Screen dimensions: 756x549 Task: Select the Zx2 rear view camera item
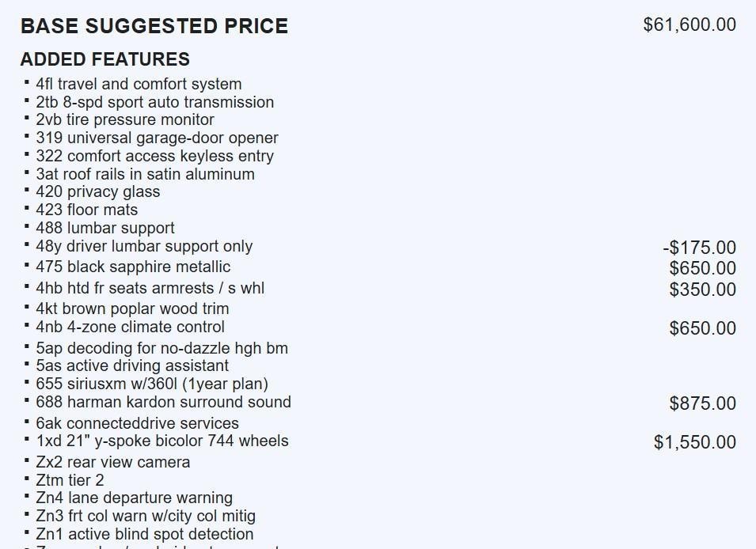click(112, 462)
